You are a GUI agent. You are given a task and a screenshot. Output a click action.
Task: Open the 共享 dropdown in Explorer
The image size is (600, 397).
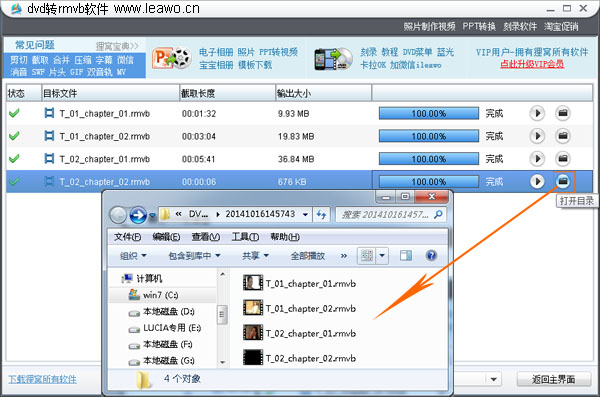(255, 256)
